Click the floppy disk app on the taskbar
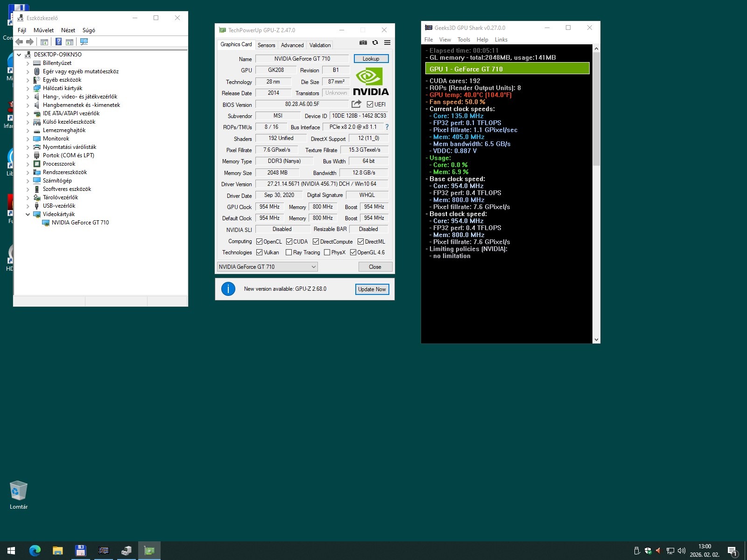Viewport: 747px width, 560px height. pyautogui.click(x=81, y=551)
